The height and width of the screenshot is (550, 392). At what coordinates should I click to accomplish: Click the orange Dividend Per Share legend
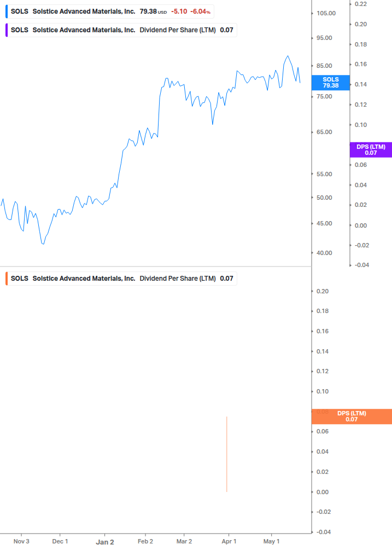[121, 279]
